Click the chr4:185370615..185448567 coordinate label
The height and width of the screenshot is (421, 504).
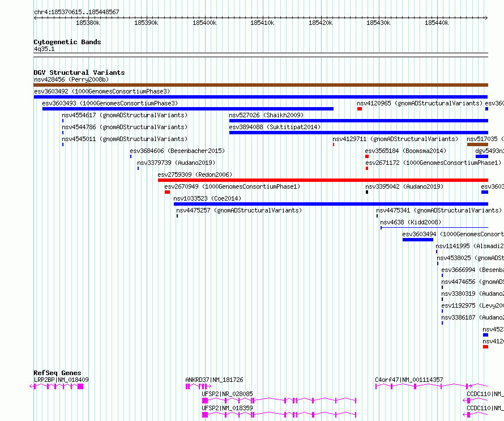(76, 12)
